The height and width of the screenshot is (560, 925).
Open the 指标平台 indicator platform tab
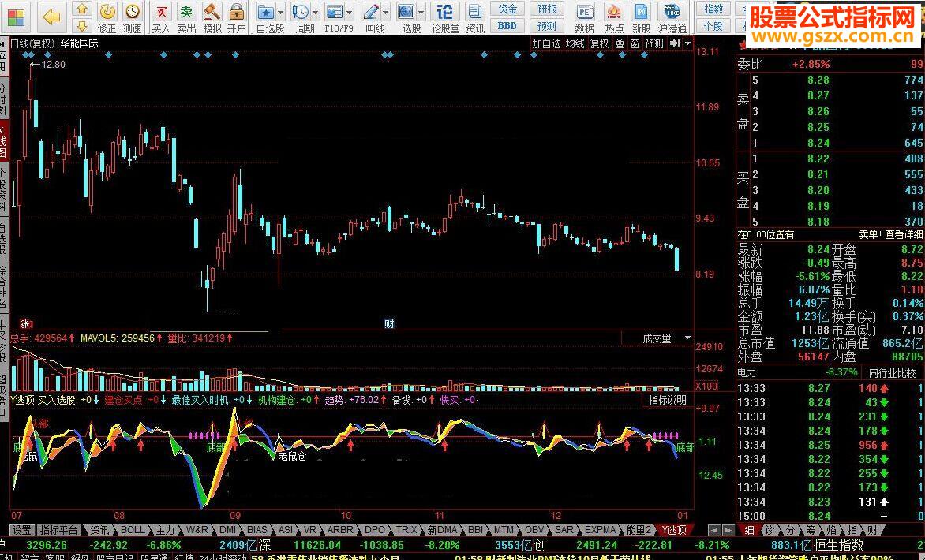(x=59, y=530)
